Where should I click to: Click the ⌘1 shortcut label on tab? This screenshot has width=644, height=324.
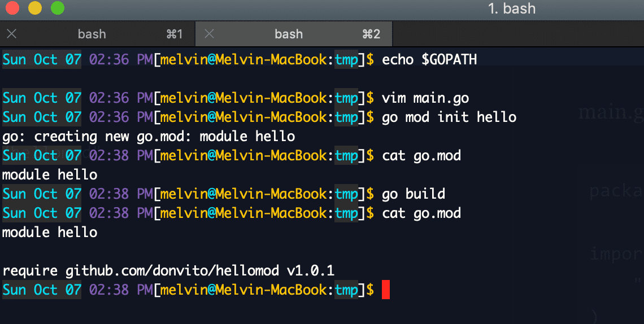[174, 34]
